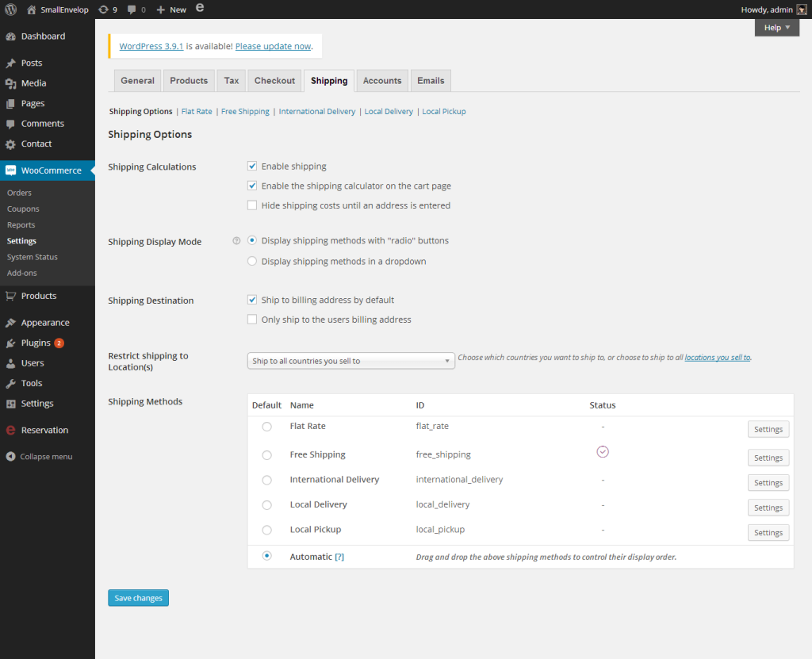Viewport: 812px width, 659px height.
Task: Switch to the Emails tab
Action: pos(431,81)
